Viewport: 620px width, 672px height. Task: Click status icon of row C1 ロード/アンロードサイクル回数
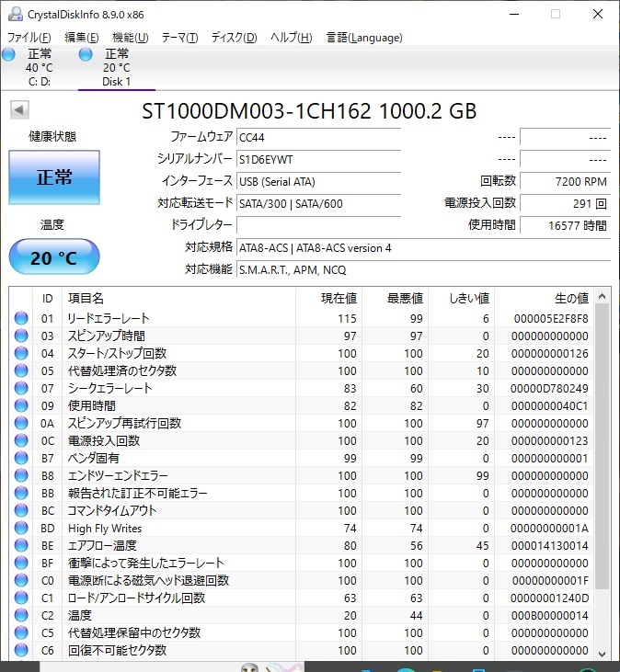[x=21, y=598]
